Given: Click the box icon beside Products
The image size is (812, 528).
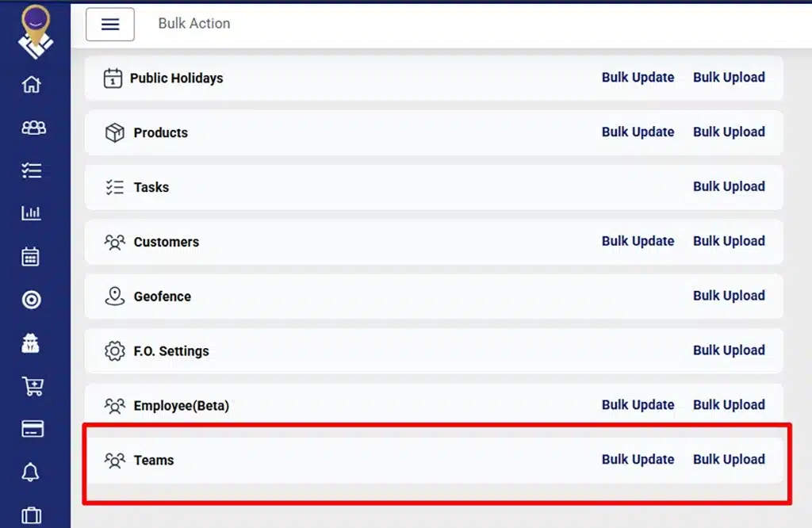Looking at the screenshot, I should tap(116, 132).
